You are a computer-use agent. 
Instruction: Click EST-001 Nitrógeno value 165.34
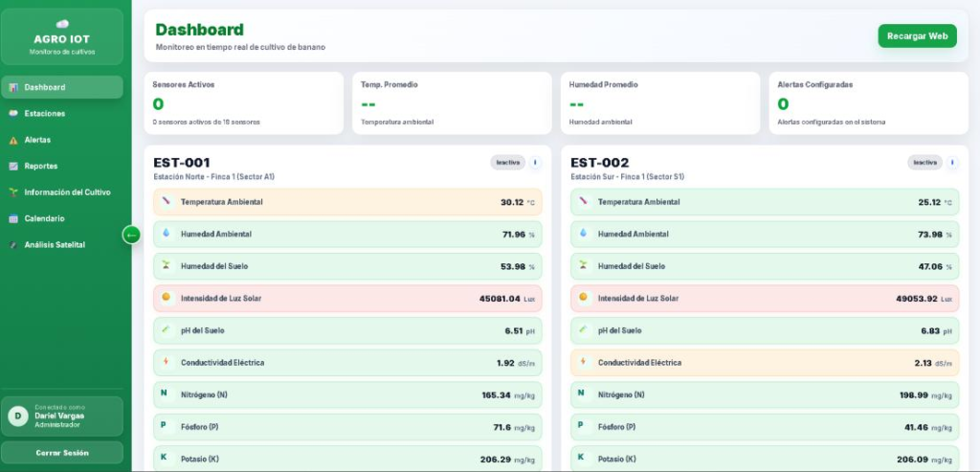(497, 395)
